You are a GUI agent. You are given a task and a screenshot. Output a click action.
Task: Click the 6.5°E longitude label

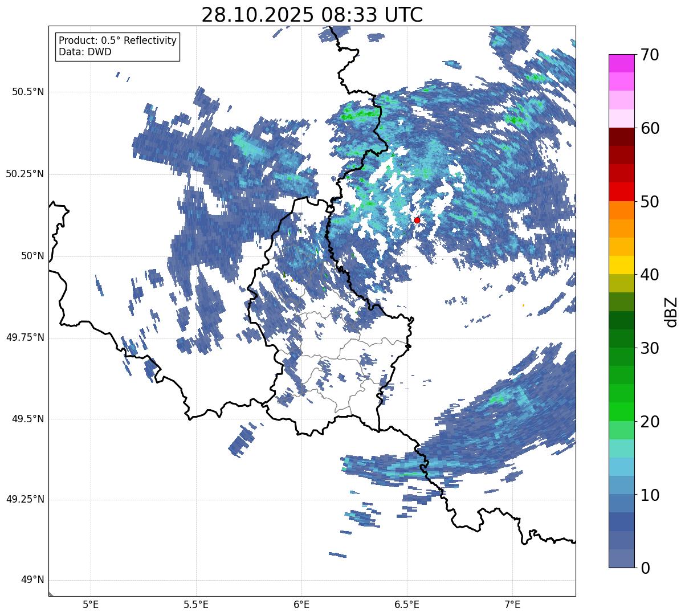click(407, 605)
